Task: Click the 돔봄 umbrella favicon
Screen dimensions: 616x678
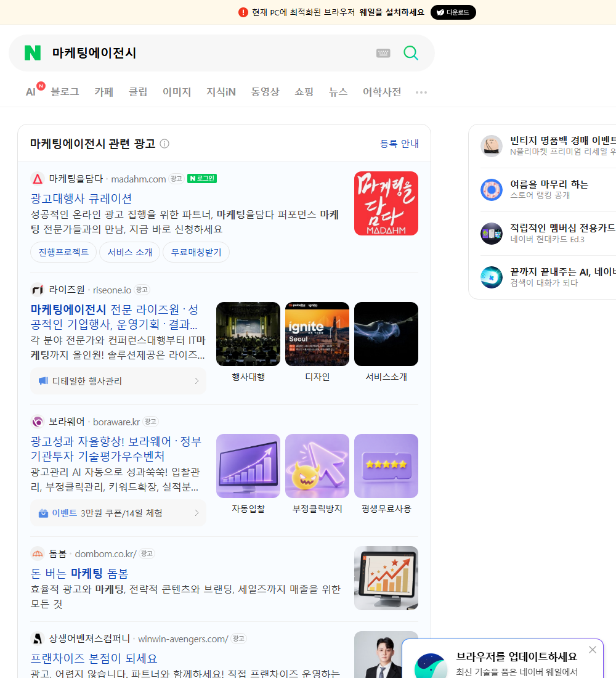Action: tap(38, 553)
